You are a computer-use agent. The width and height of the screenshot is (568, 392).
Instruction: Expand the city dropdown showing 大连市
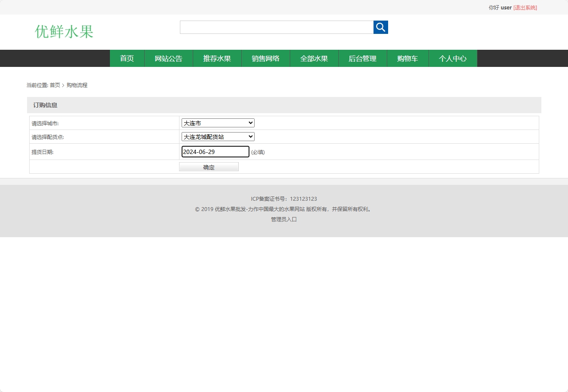pyautogui.click(x=218, y=123)
